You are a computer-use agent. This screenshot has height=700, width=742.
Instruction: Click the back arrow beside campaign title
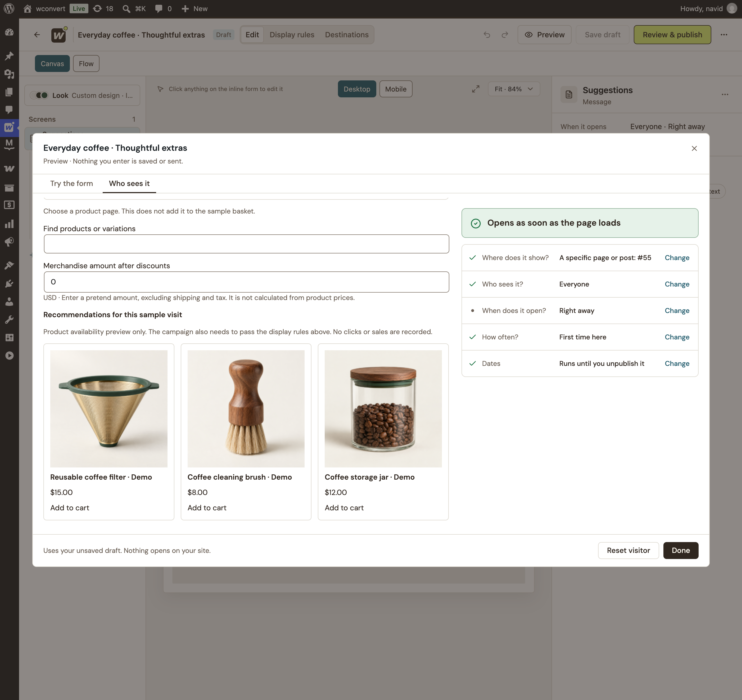pos(37,35)
